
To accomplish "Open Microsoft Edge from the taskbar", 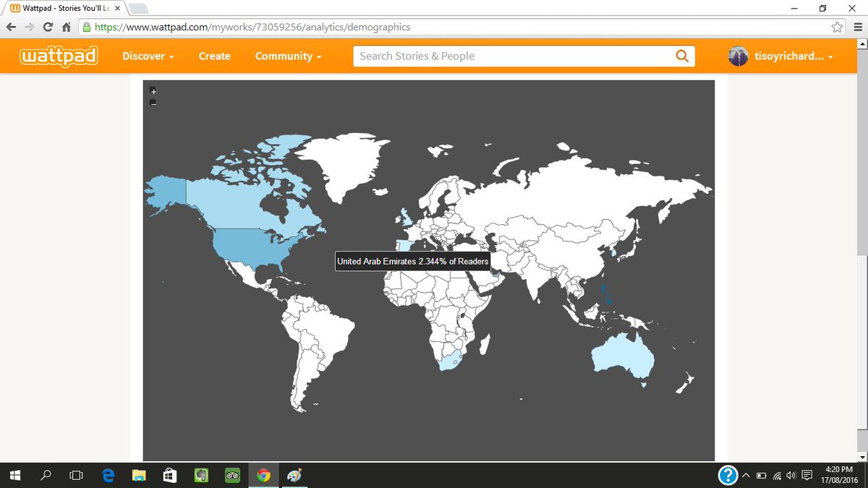I will [x=108, y=475].
